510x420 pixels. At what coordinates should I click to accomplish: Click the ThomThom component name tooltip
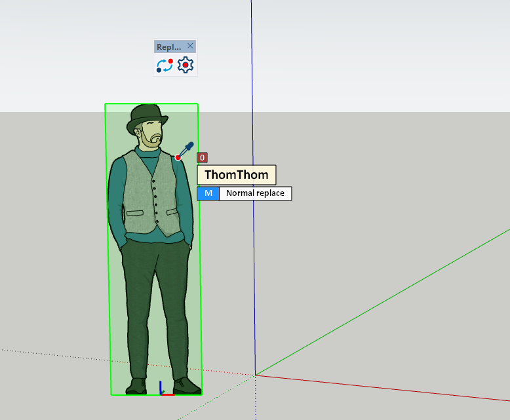pyautogui.click(x=237, y=175)
